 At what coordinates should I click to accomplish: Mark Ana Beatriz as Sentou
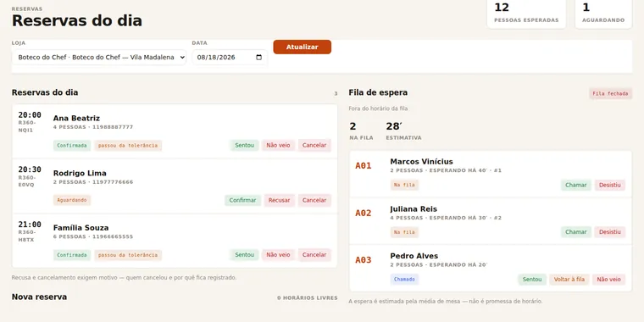[x=244, y=146]
